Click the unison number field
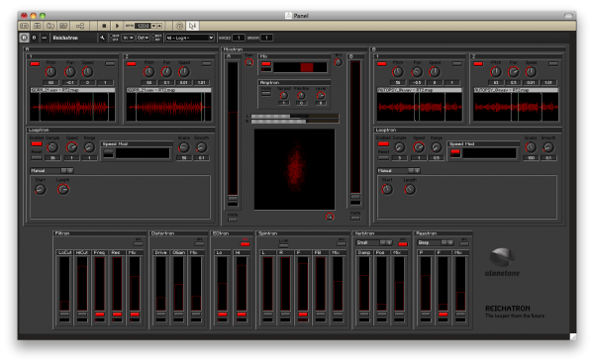 coord(266,38)
